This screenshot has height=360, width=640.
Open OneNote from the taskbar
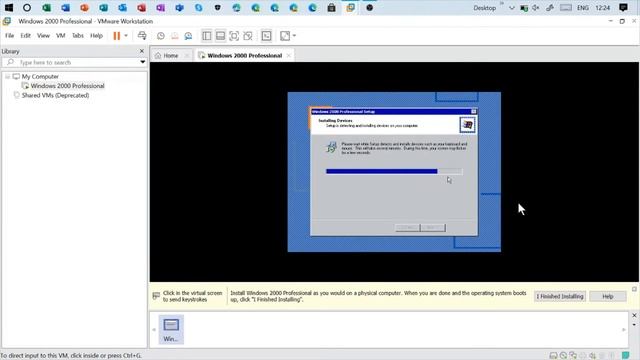point(160,7)
